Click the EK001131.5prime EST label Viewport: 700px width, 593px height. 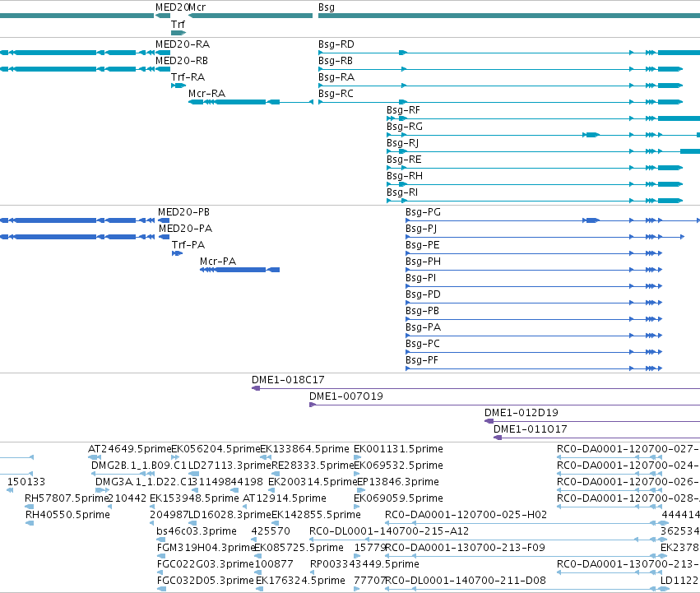[398, 449]
